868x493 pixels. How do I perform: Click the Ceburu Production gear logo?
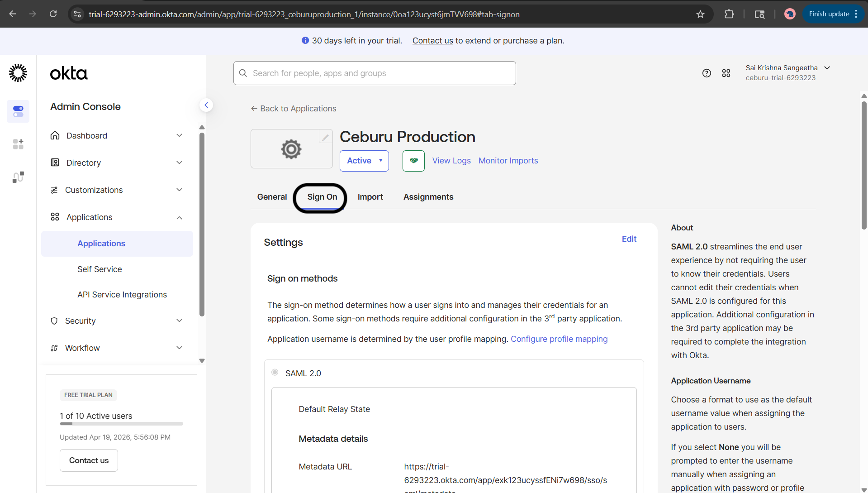coord(291,149)
